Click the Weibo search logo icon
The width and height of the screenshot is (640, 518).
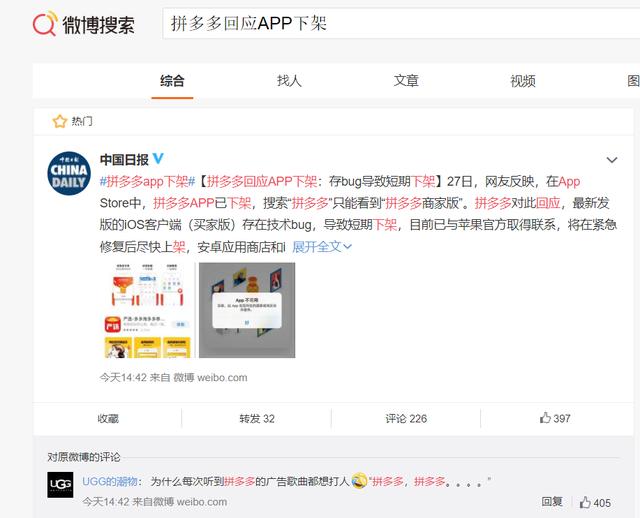click(x=44, y=24)
